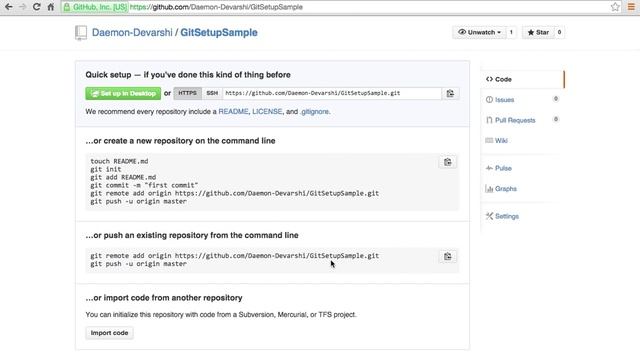This screenshot has height=360, width=640.
Task: Select the Code tab in sidebar
Action: (x=522, y=79)
